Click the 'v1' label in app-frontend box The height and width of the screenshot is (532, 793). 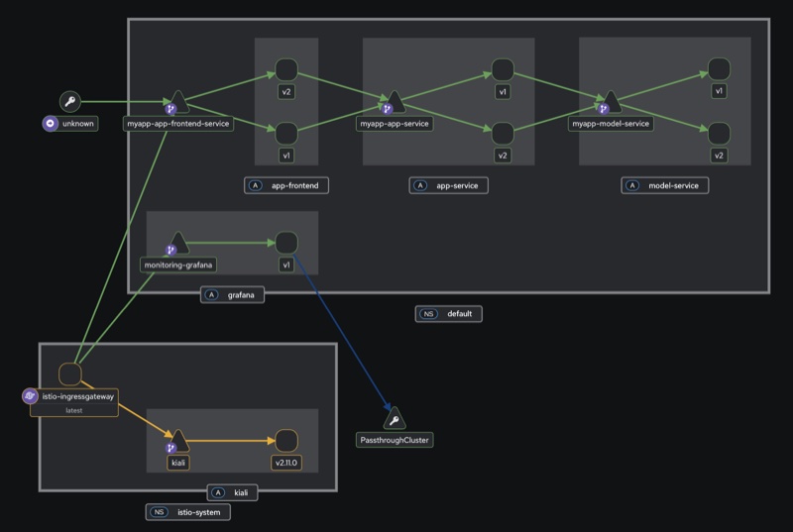click(x=286, y=156)
